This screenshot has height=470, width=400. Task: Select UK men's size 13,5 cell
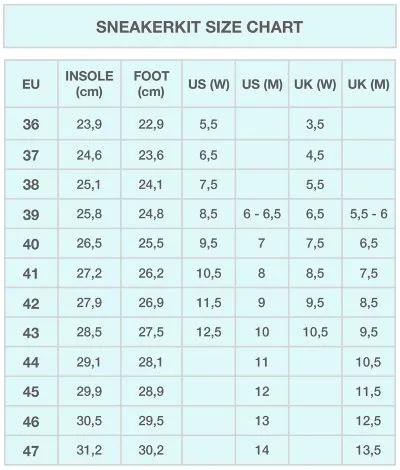click(x=369, y=450)
